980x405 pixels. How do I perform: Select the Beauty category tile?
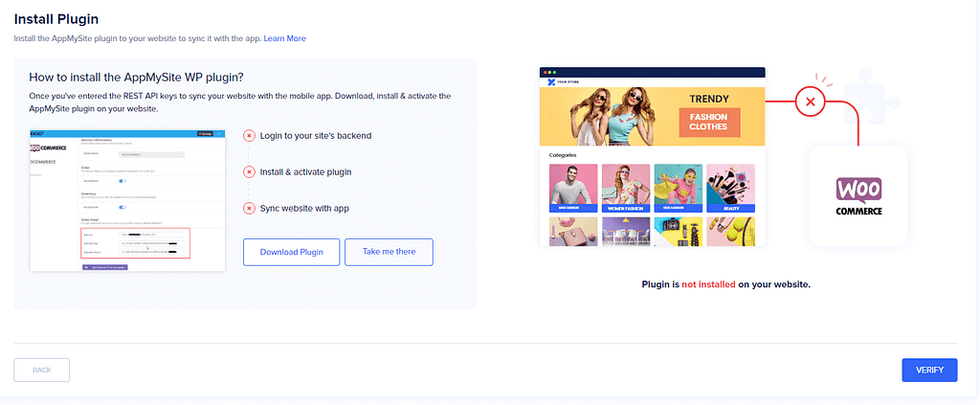[730, 188]
